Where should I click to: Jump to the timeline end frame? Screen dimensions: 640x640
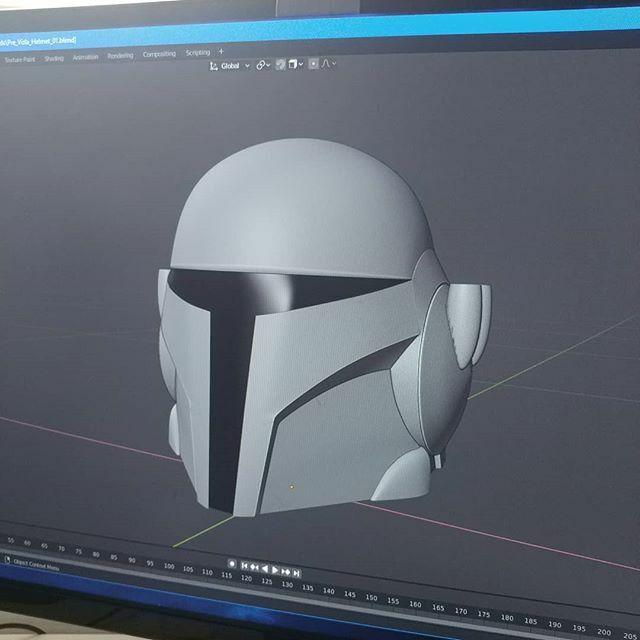pyautogui.click(x=297, y=573)
